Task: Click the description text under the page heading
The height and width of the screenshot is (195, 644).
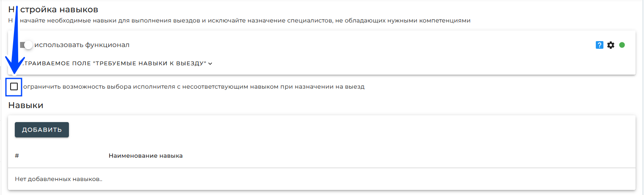Action: (x=239, y=20)
